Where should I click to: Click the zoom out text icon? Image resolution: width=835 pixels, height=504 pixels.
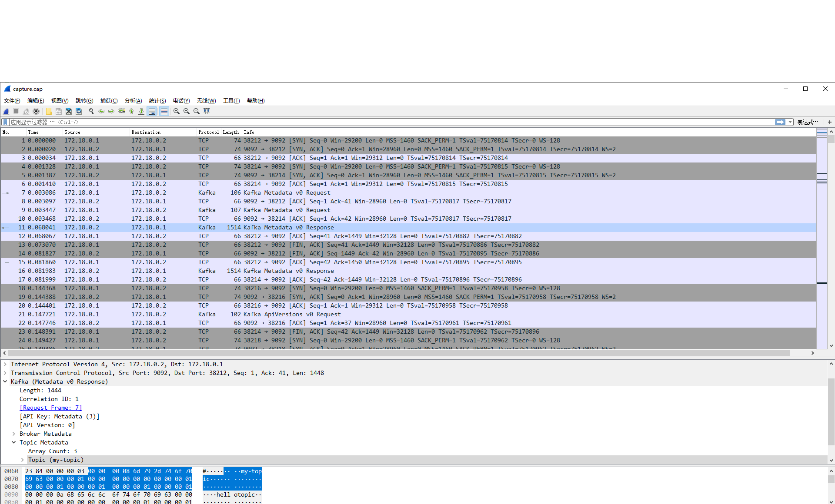187,111
